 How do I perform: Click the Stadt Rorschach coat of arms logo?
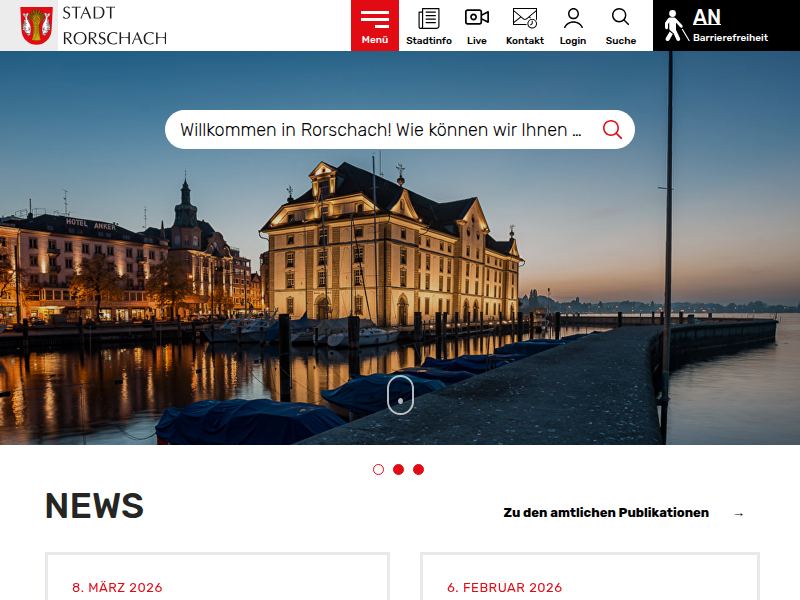click(37, 25)
